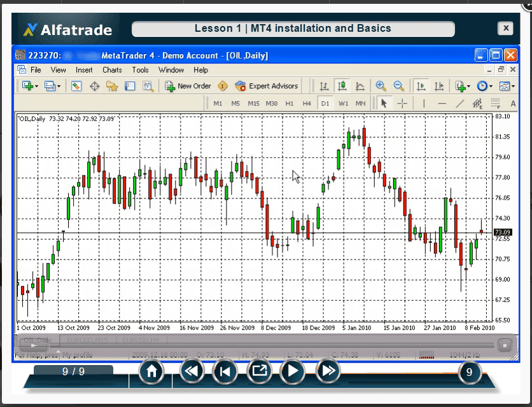Zoom in on the chart
532x407 pixels.
(x=381, y=86)
